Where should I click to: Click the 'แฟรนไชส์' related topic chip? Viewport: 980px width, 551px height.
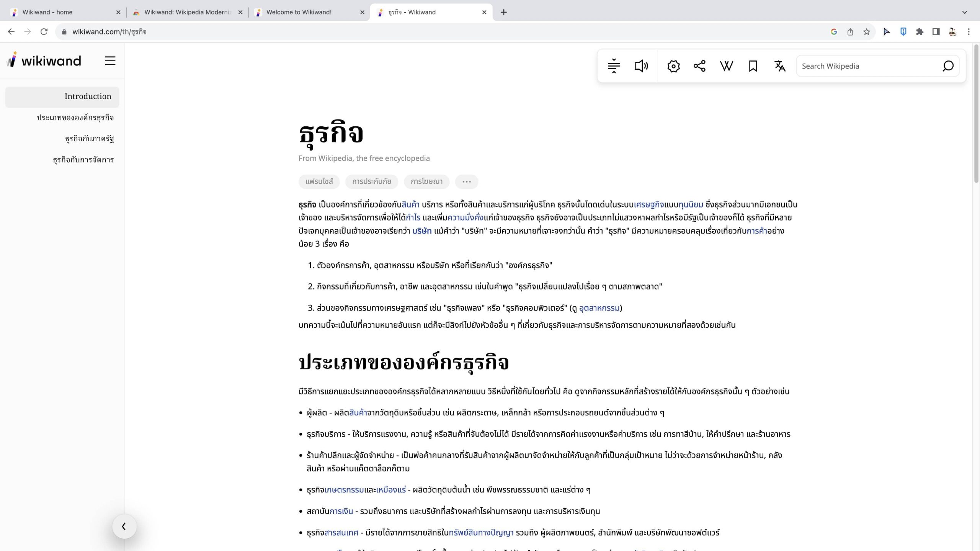(x=319, y=181)
